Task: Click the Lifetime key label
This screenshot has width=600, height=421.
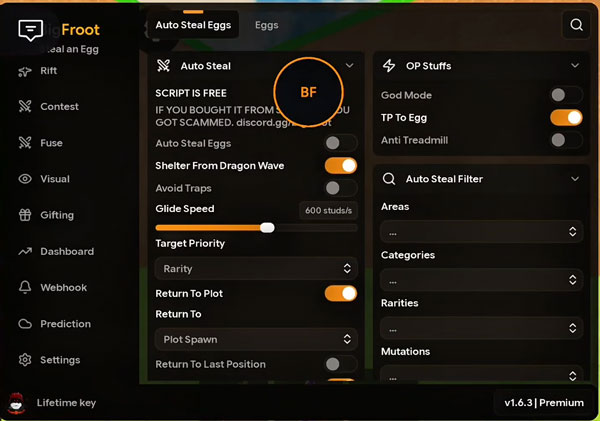Action: (x=66, y=403)
